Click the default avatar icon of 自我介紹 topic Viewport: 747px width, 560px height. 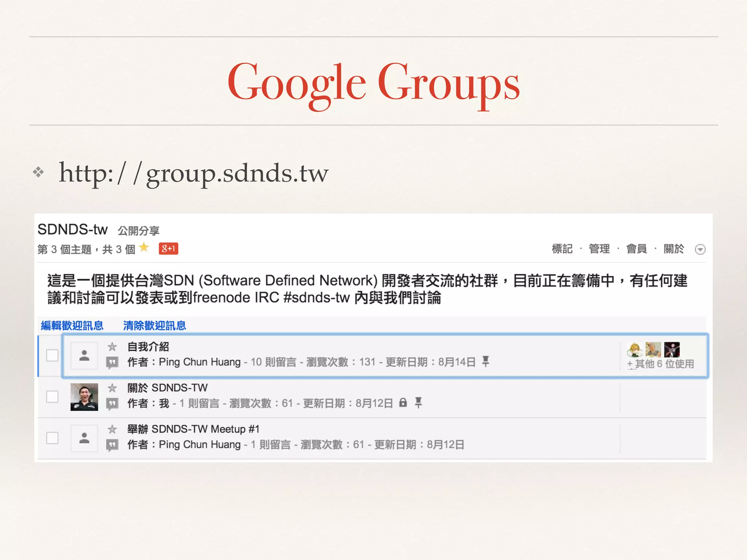[84, 355]
